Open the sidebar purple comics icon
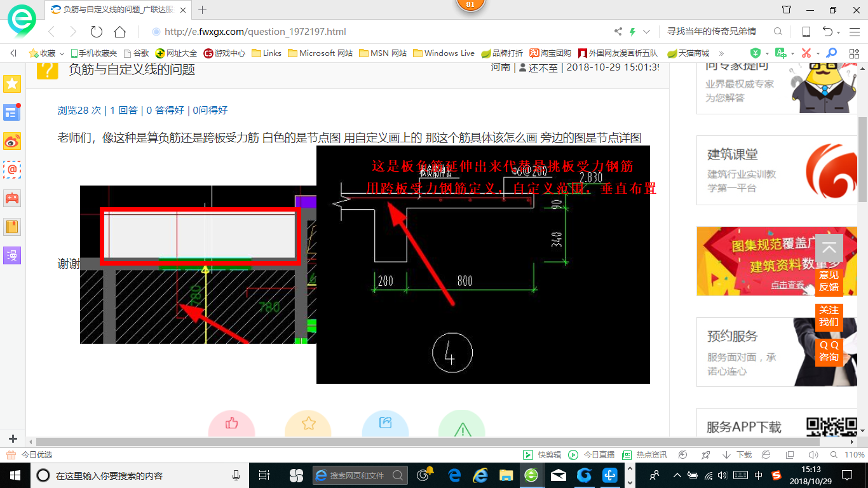 (13, 255)
